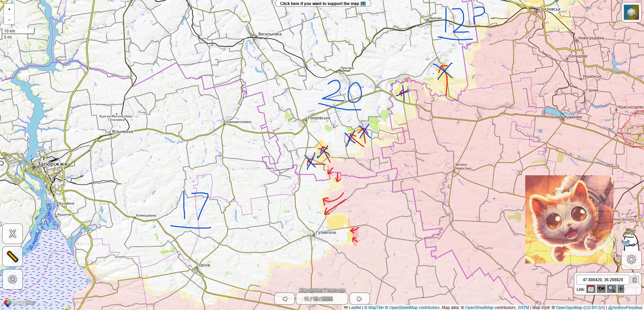Click the Межова label
This screenshot has width=644, height=310.
point(436,18)
